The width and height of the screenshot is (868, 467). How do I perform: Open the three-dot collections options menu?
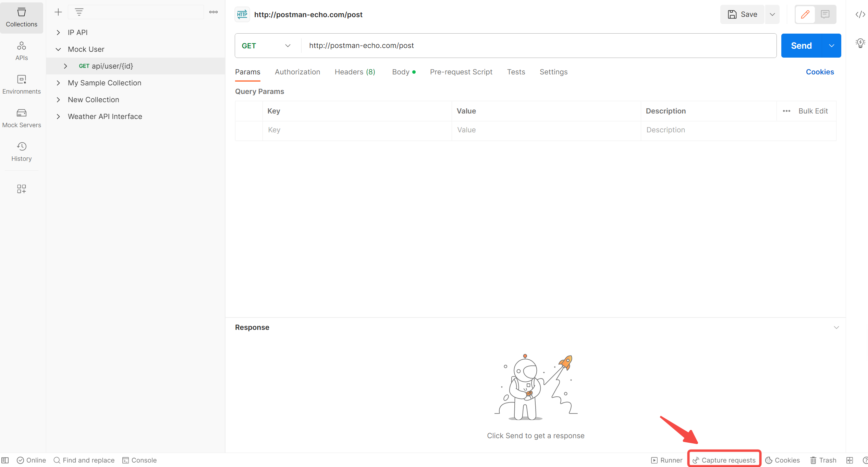point(213,12)
